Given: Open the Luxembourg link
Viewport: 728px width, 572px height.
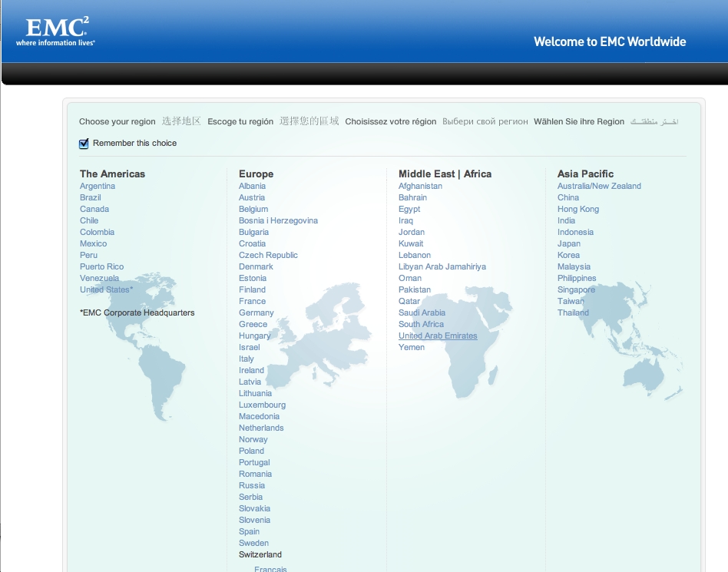Looking at the screenshot, I should [x=263, y=405].
